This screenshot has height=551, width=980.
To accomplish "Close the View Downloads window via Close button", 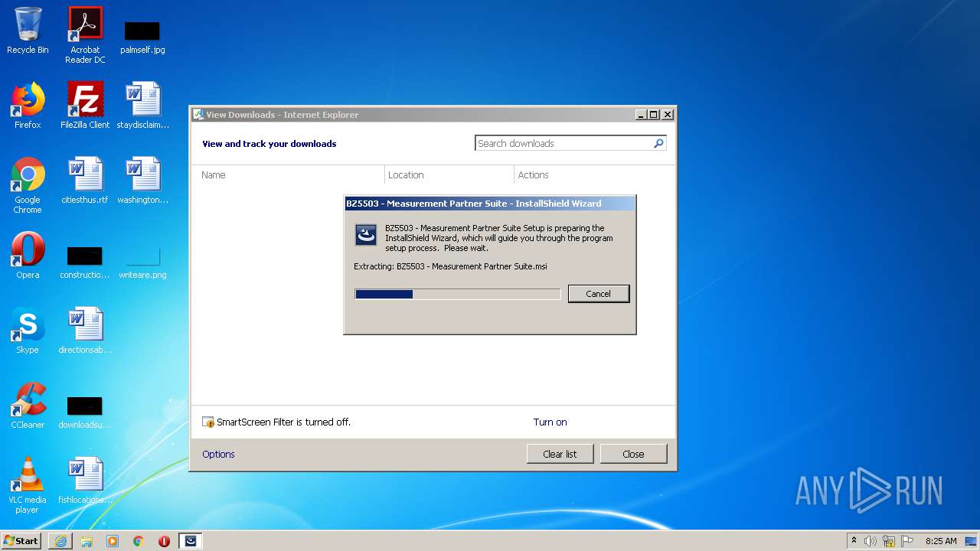I will [x=633, y=454].
